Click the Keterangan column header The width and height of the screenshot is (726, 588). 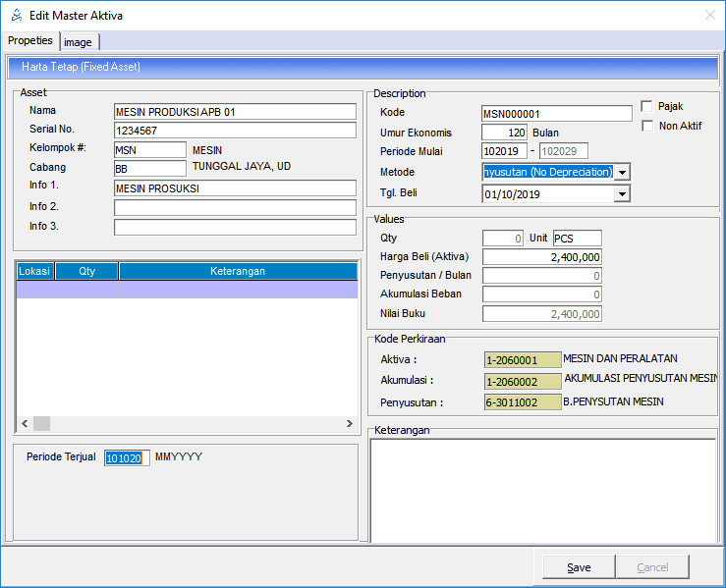(x=237, y=271)
